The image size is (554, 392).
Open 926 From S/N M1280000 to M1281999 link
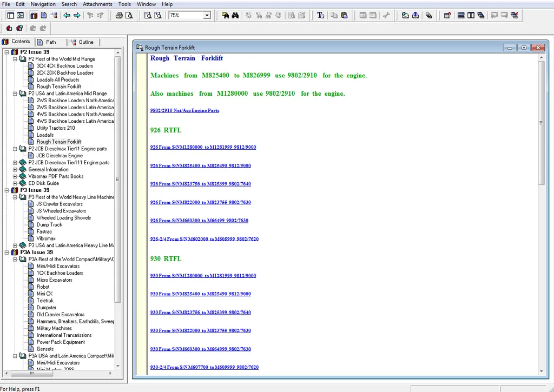[x=203, y=147]
